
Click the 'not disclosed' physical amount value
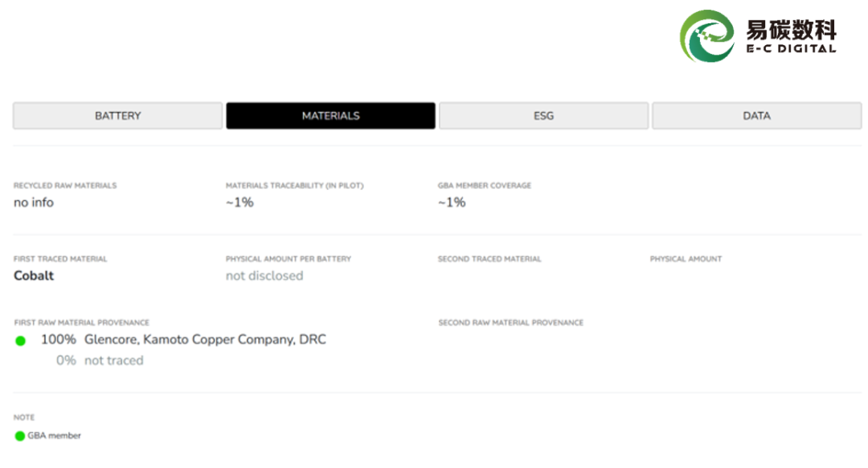click(x=264, y=276)
